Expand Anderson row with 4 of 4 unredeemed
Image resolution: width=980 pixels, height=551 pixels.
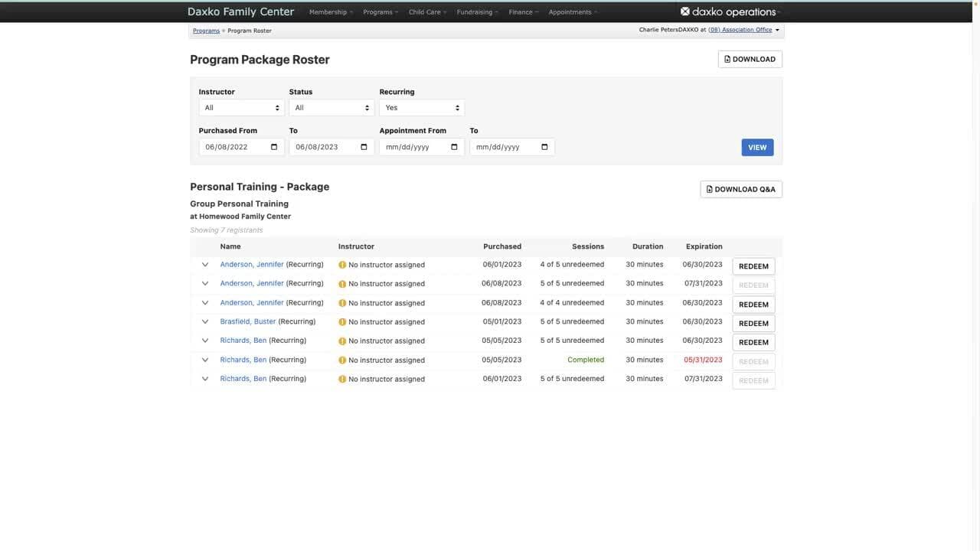pyautogui.click(x=205, y=303)
